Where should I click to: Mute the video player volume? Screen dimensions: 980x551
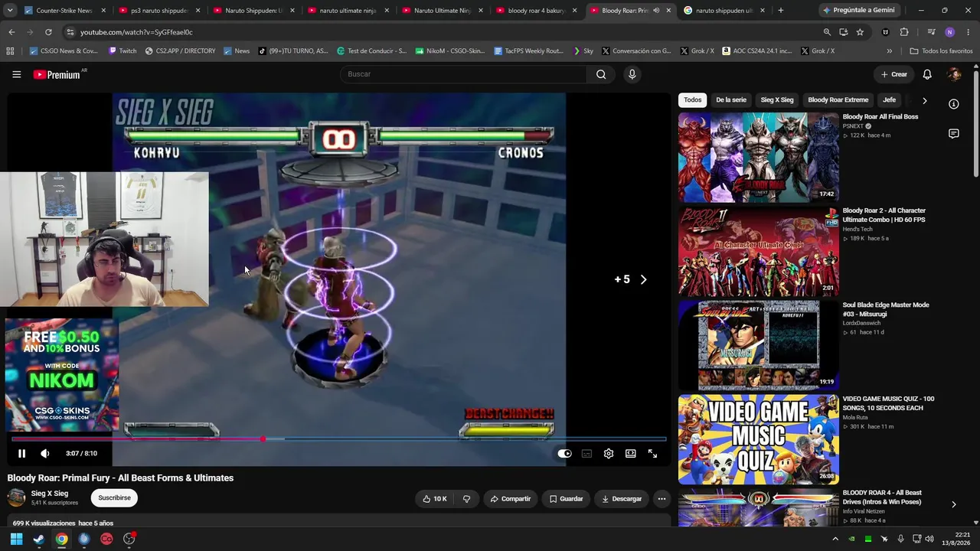pyautogui.click(x=45, y=454)
